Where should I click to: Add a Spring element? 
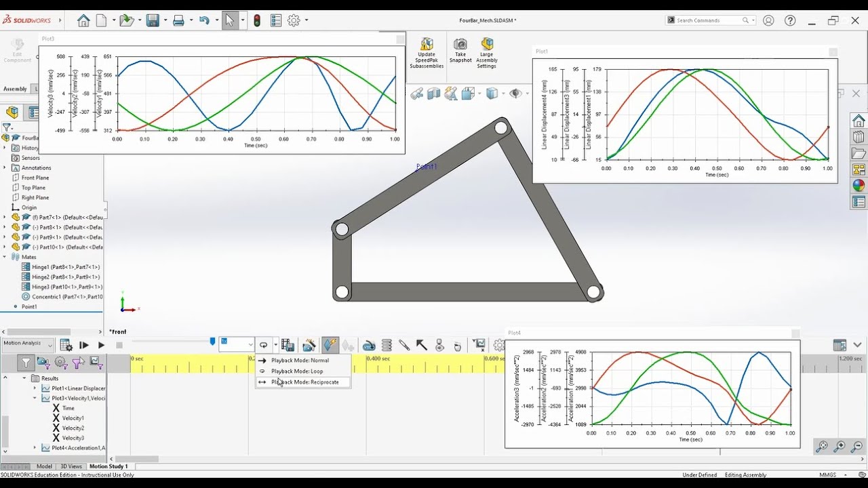[x=387, y=345]
